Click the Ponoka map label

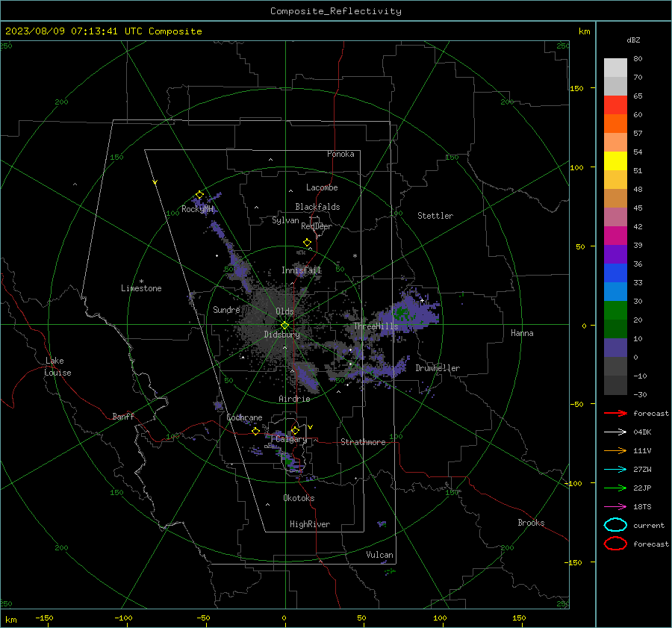340,154
